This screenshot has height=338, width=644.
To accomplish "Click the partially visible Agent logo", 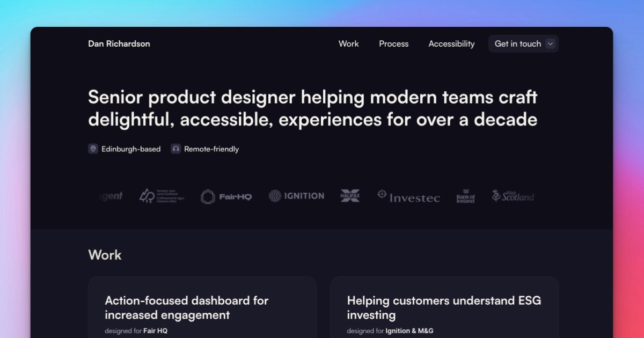I will [x=112, y=196].
